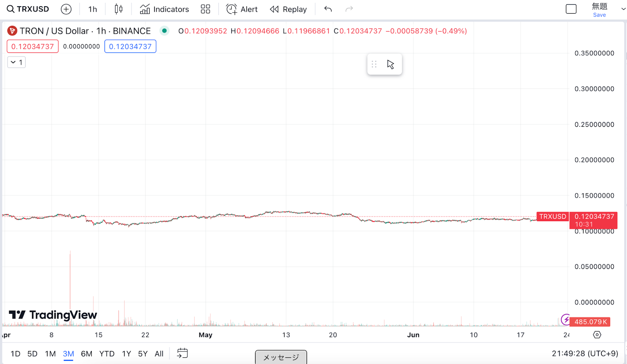Click the blue buy price 0.12034737 button
Screen dimensions: 627x364
[130, 46]
